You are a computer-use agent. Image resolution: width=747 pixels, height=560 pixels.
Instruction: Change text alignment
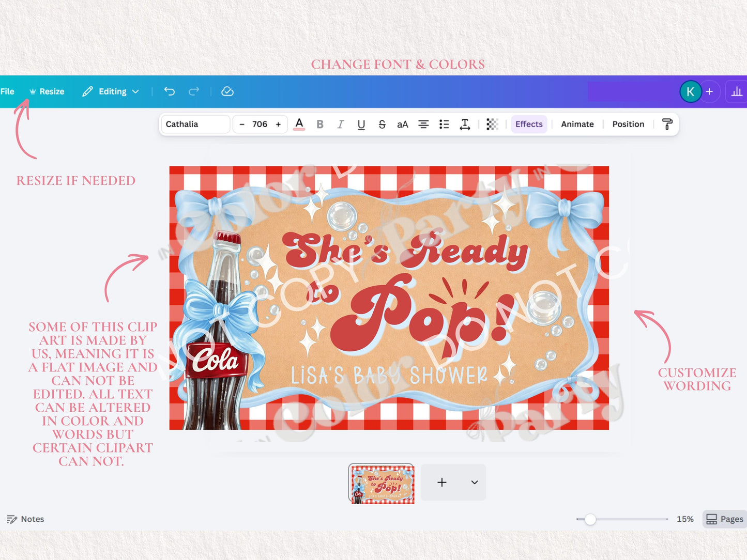point(423,124)
